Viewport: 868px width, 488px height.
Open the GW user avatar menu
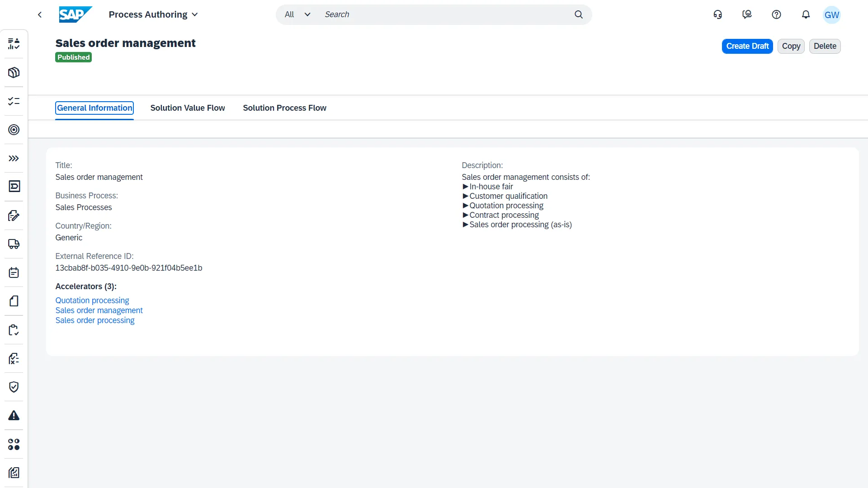pyautogui.click(x=832, y=15)
